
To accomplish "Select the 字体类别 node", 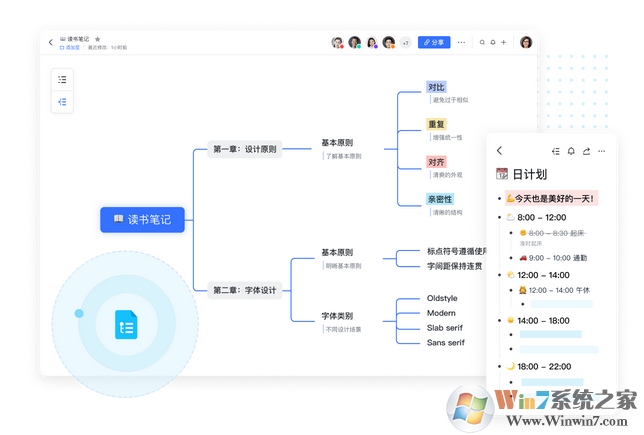I will 337,316.
